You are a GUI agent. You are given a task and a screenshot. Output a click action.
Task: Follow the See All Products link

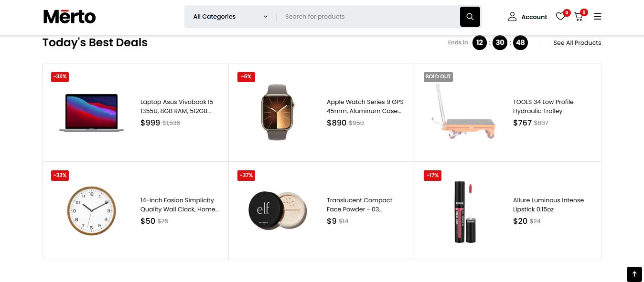coord(577,43)
